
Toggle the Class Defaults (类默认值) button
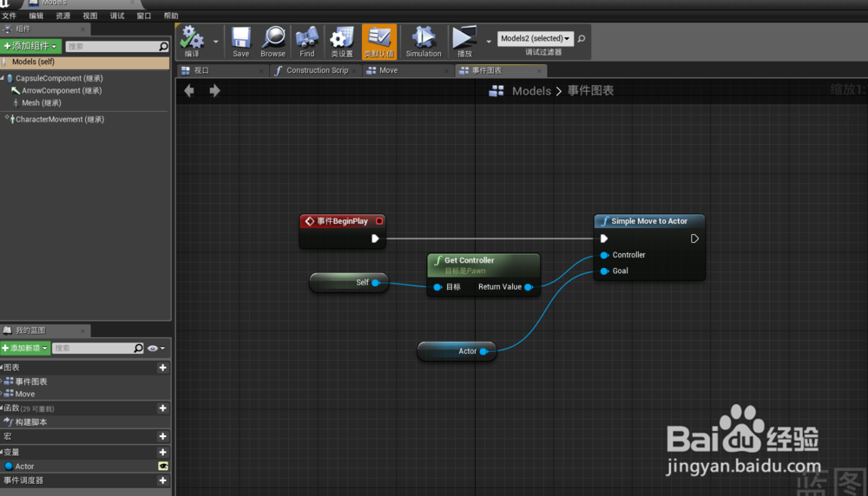coord(379,42)
